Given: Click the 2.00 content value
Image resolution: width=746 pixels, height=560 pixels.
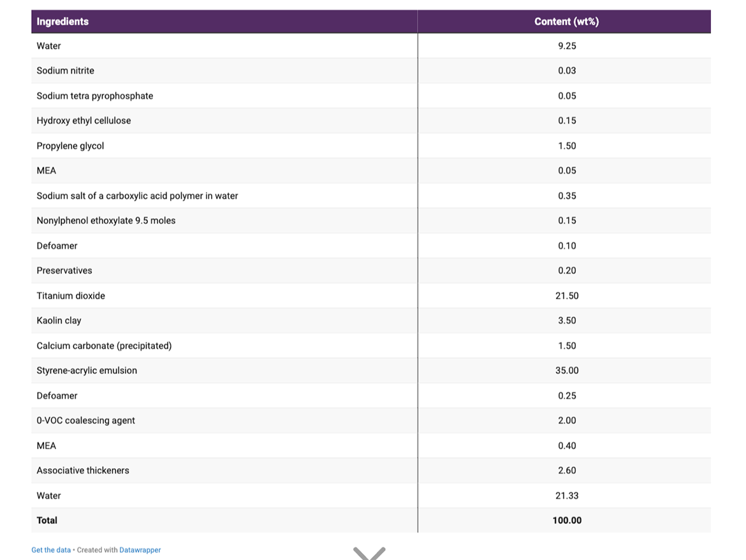Looking at the screenshot, I should point(567,420).
